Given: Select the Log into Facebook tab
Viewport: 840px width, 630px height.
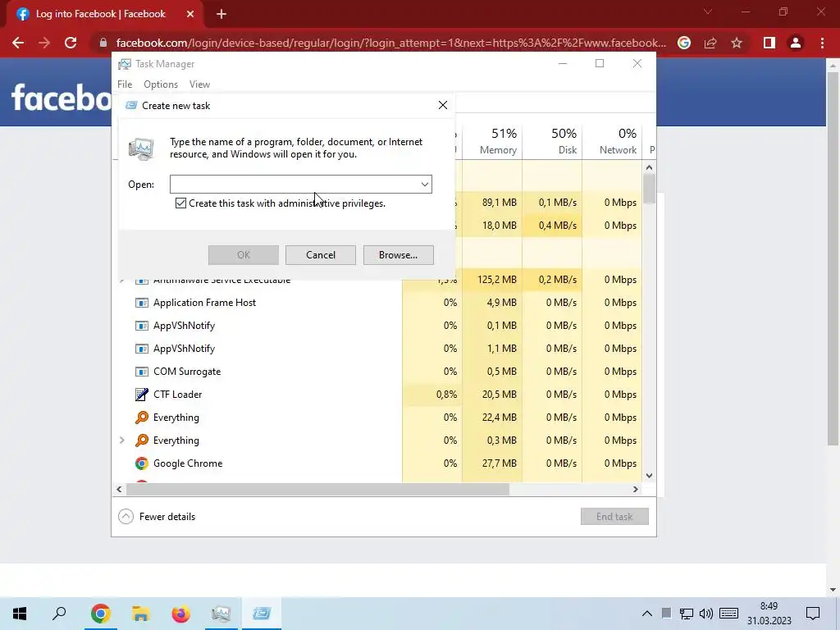Looking at the screenshot, I should point(105,15).
